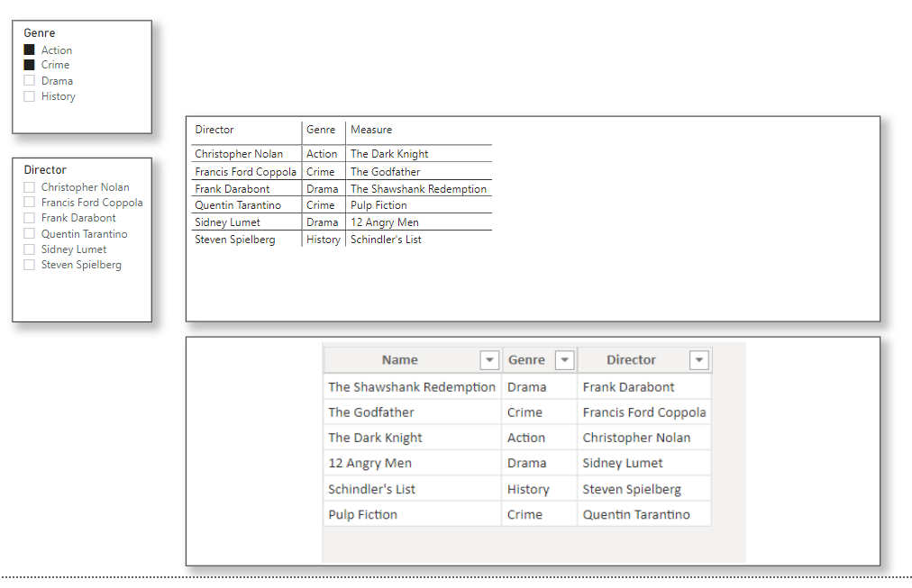Select the Genre column header in lower table
The image size is (912, 588).
[x=527, y=359]
